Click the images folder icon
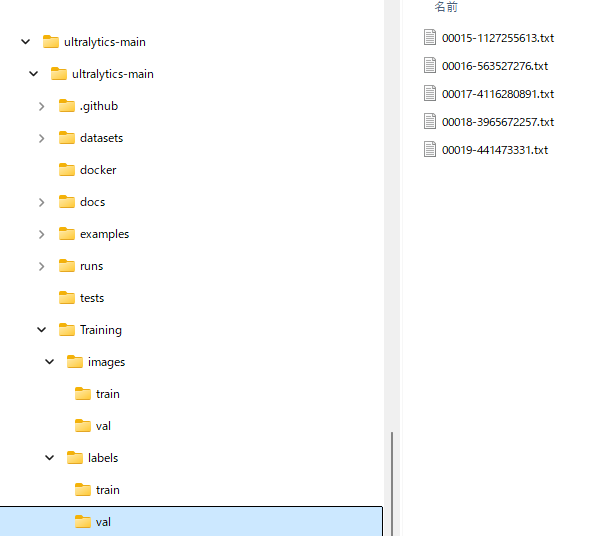The width and height of the screenshot is (606, 536). [x=75, y=362]
